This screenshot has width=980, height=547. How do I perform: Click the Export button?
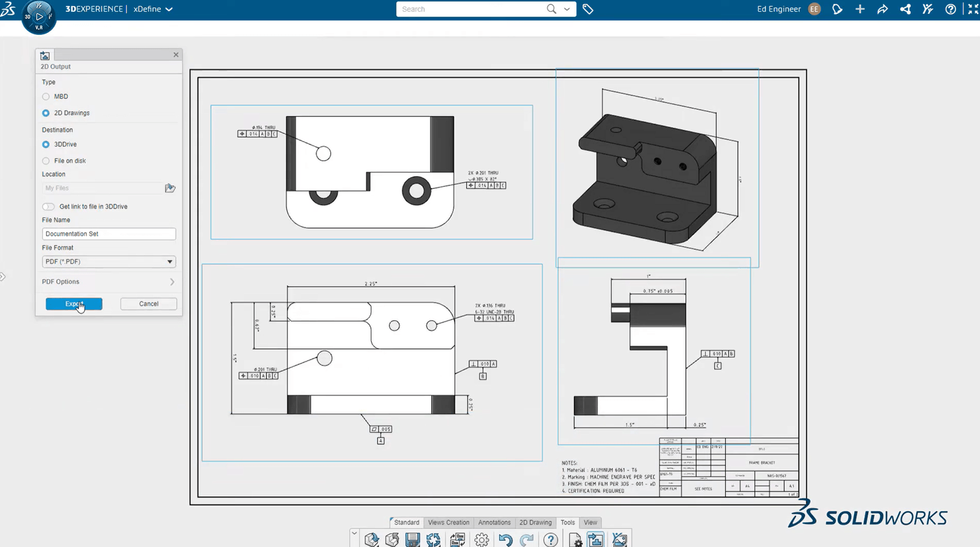tap(73, 304)
